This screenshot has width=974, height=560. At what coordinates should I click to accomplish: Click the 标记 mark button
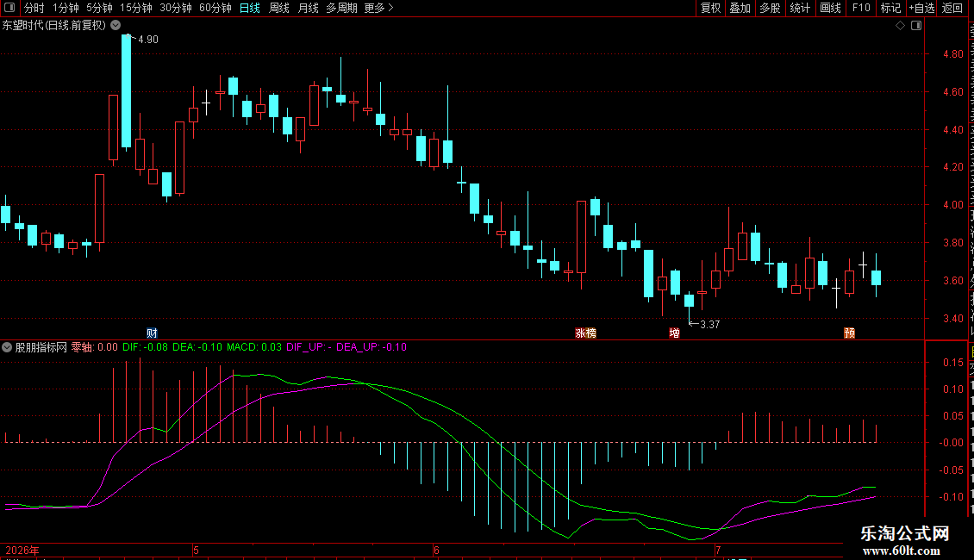[x=890, y=8]
